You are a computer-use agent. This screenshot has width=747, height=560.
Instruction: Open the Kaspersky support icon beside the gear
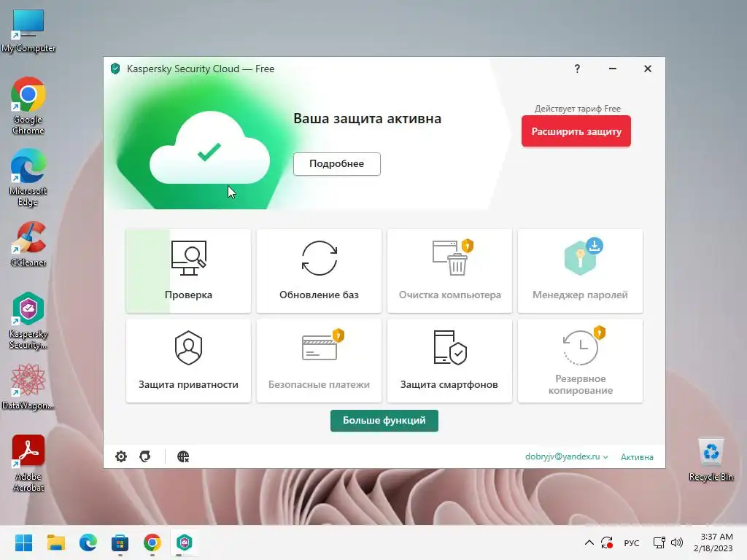click(x=145, y=456)
